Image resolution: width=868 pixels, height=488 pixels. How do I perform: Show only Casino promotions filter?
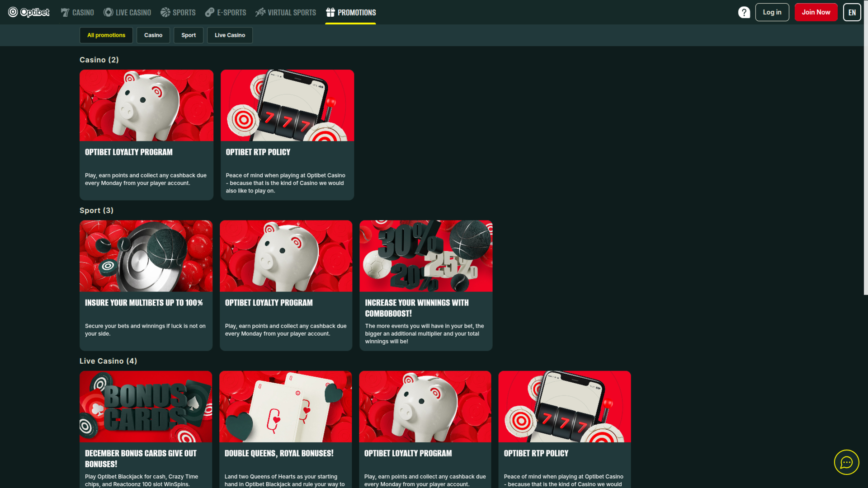pyautogui.click(x=153, y=35)
